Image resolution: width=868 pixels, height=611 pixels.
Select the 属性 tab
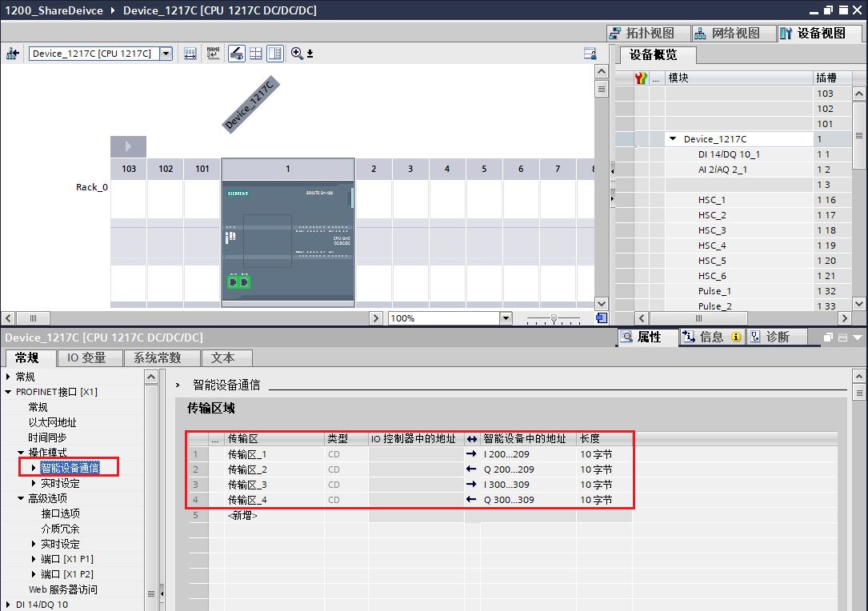[x=648, y=337]
